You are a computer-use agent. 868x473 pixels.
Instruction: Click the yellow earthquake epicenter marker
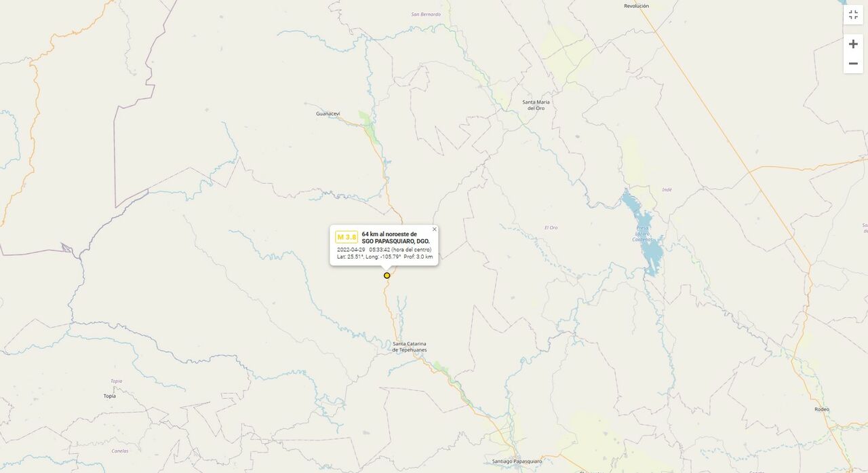coord(387,276)
